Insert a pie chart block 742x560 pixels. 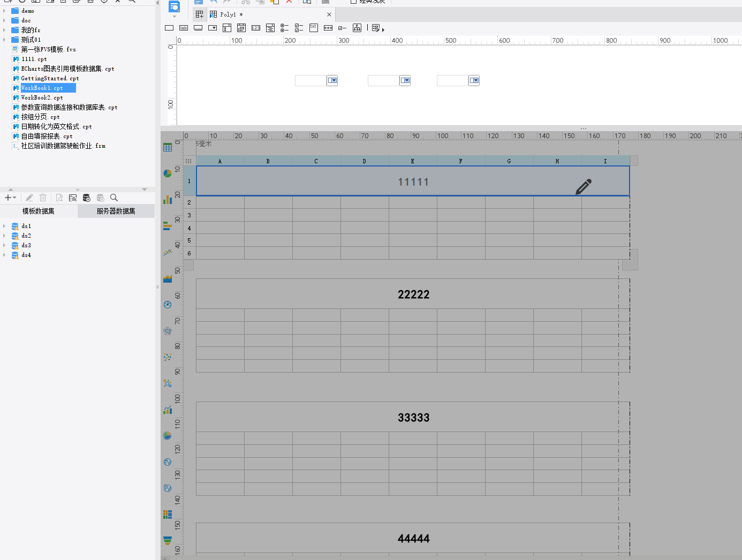click(x=168, y=173)
